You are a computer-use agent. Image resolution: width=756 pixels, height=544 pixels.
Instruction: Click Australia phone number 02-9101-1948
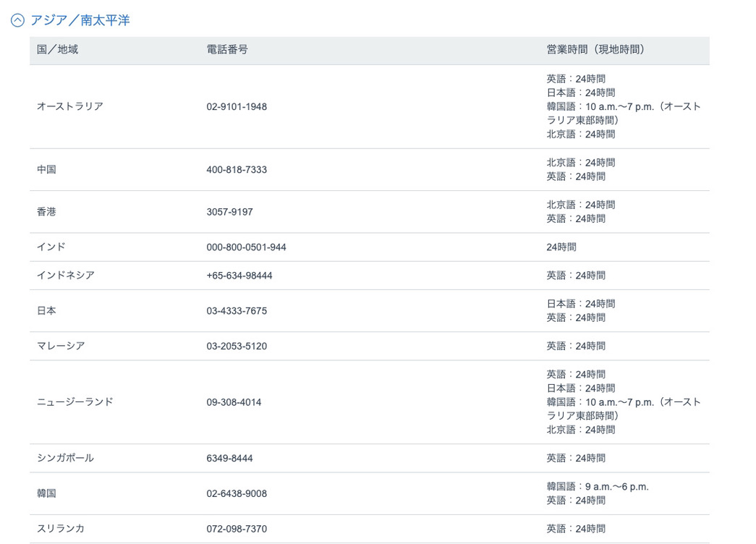[x=237, y=106]
